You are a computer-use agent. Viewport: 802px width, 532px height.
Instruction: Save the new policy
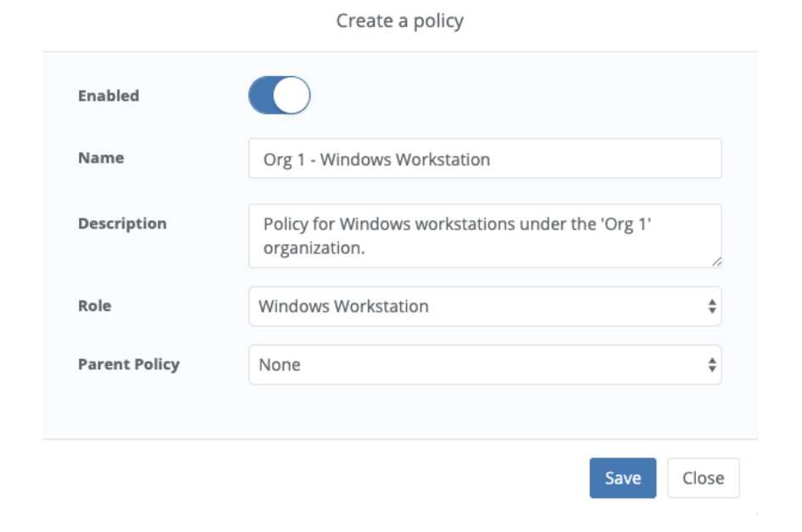coord(622,479)
